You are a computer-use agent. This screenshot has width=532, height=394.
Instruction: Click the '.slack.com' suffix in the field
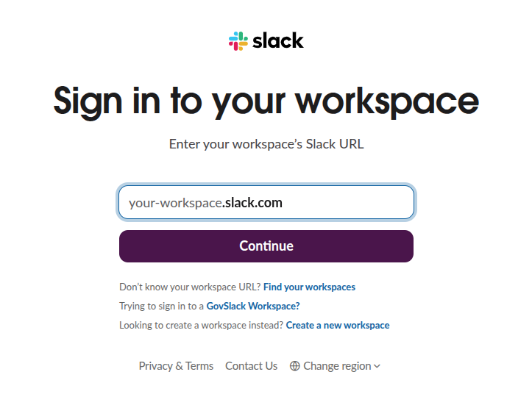tap(252, 203)
